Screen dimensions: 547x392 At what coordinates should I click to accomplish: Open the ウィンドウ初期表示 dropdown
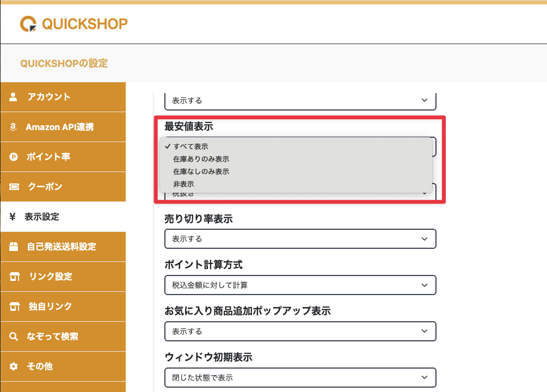300,377
